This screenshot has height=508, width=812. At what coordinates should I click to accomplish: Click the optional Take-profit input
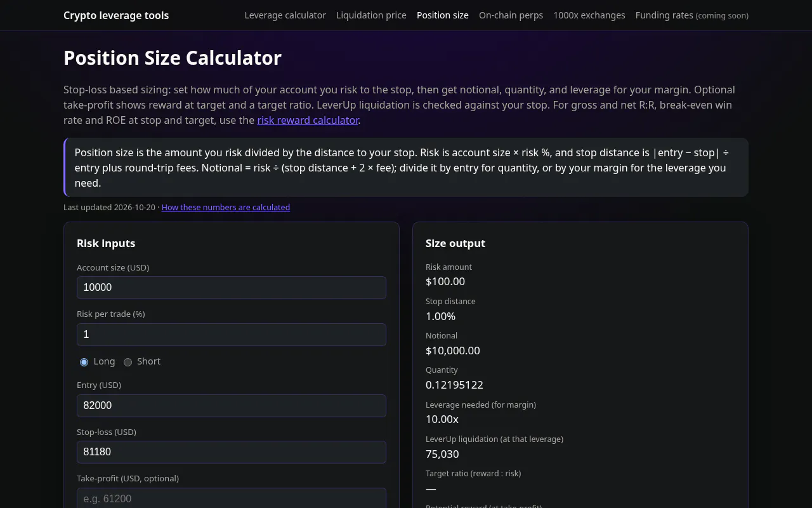tap(232, 498)
